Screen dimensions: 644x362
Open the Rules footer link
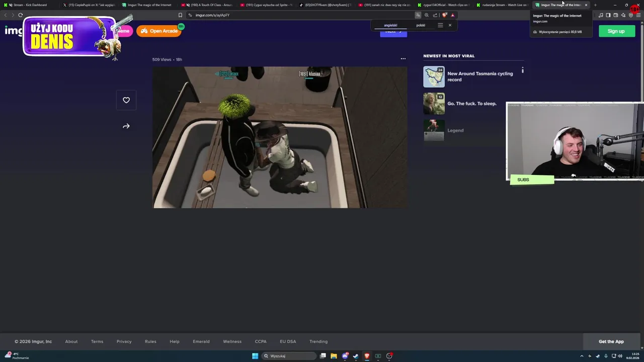(x=150, y=341)
